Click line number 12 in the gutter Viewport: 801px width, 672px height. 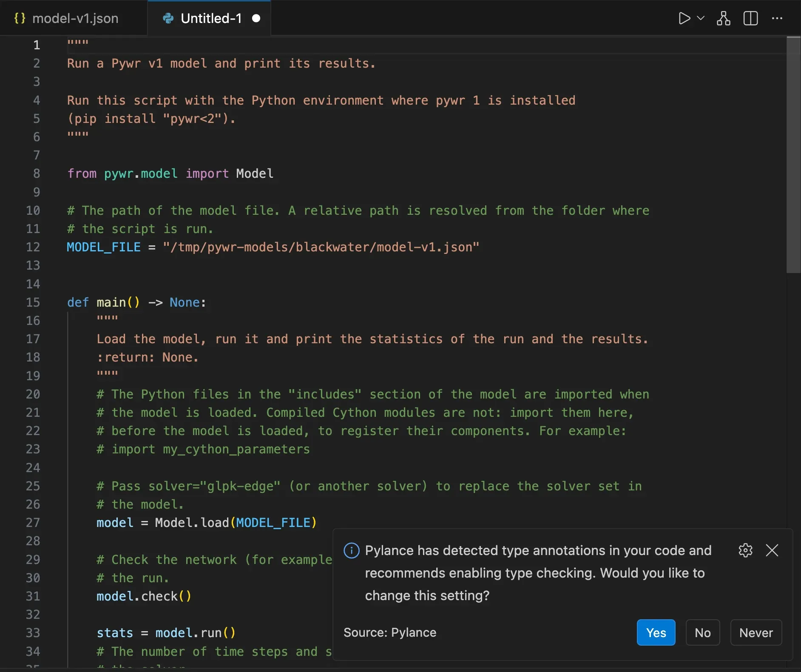(x=33, y=247)
